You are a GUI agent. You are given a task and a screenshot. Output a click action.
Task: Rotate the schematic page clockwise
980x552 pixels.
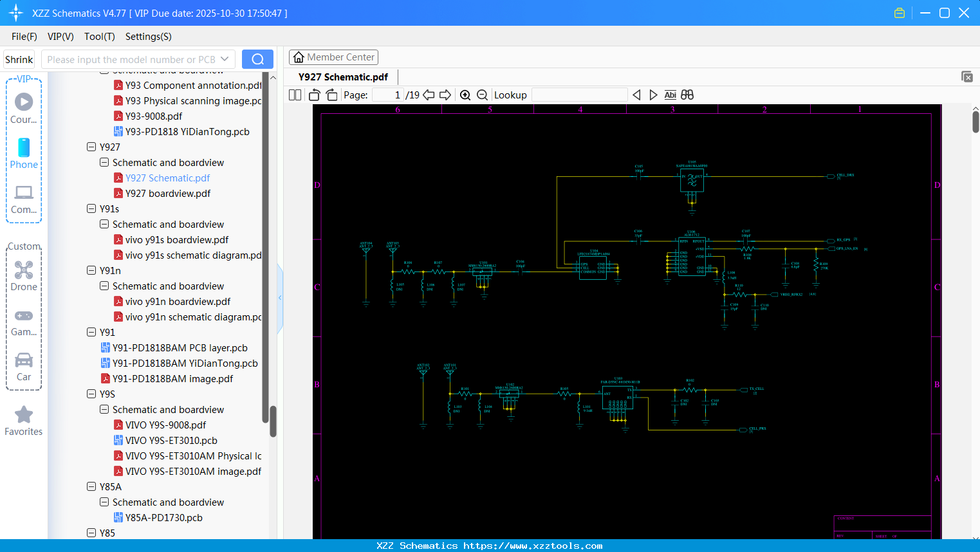331,95
